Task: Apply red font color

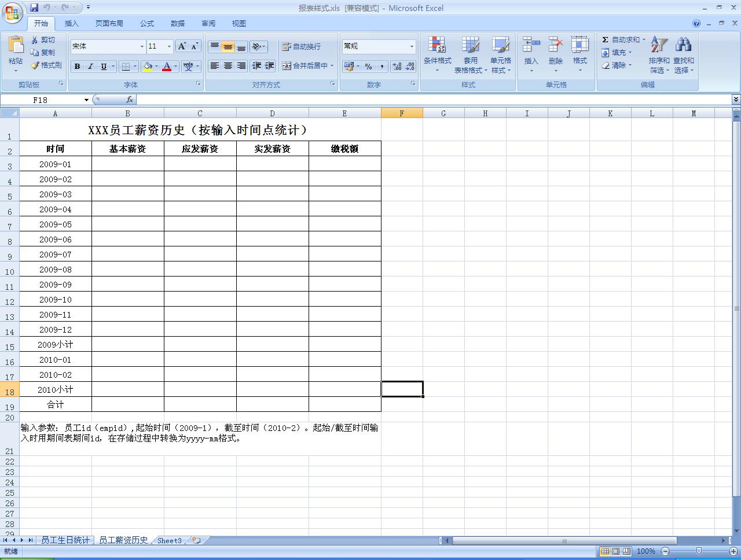Action: pyautogui.click(x=167, y=67)
